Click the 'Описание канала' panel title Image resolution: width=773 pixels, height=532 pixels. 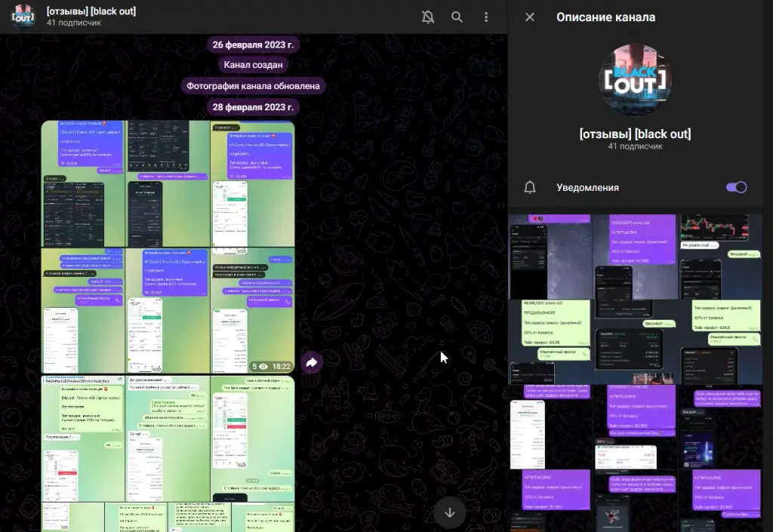606,17
